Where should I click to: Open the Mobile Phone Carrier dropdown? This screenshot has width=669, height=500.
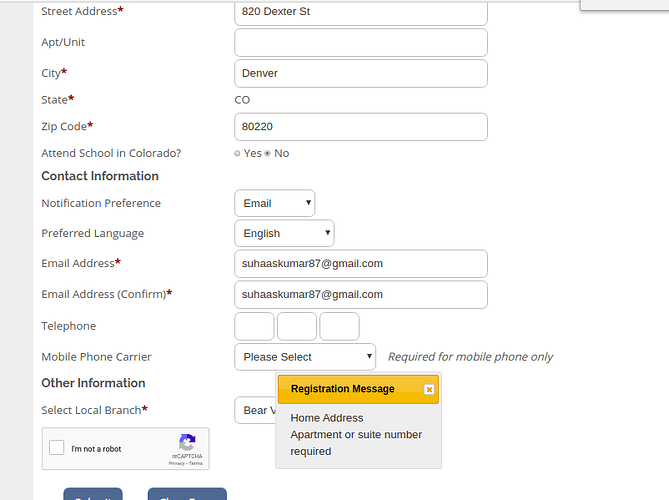(305, 357)
